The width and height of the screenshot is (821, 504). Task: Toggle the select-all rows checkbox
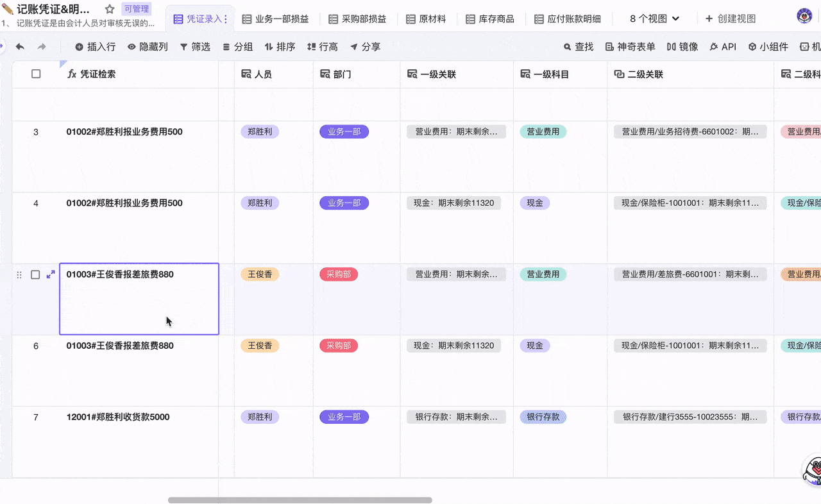(x=36, y=74)
